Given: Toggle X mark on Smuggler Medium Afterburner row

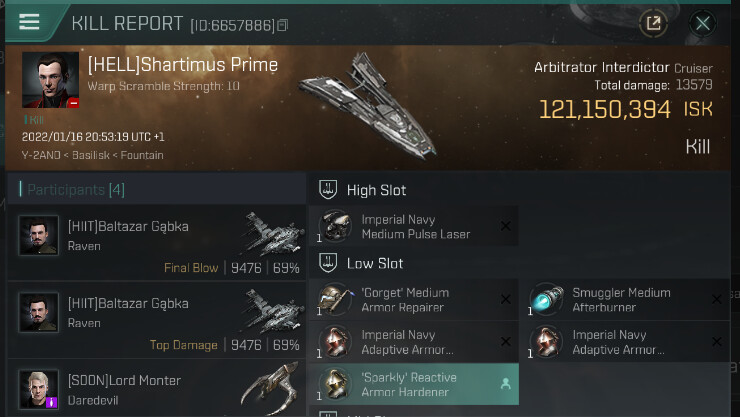Looking at the screenshot, I should [716, 300].
